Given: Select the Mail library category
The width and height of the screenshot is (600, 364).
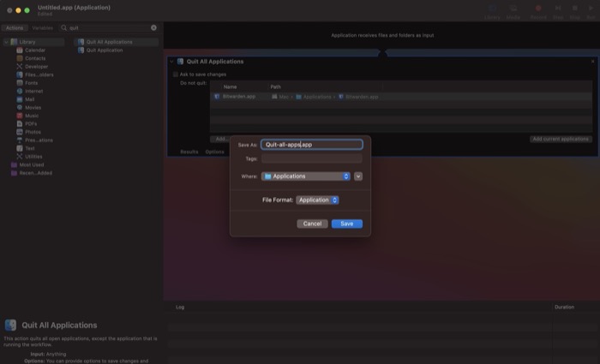Looking at the screenshot, I should coord(26,99).
